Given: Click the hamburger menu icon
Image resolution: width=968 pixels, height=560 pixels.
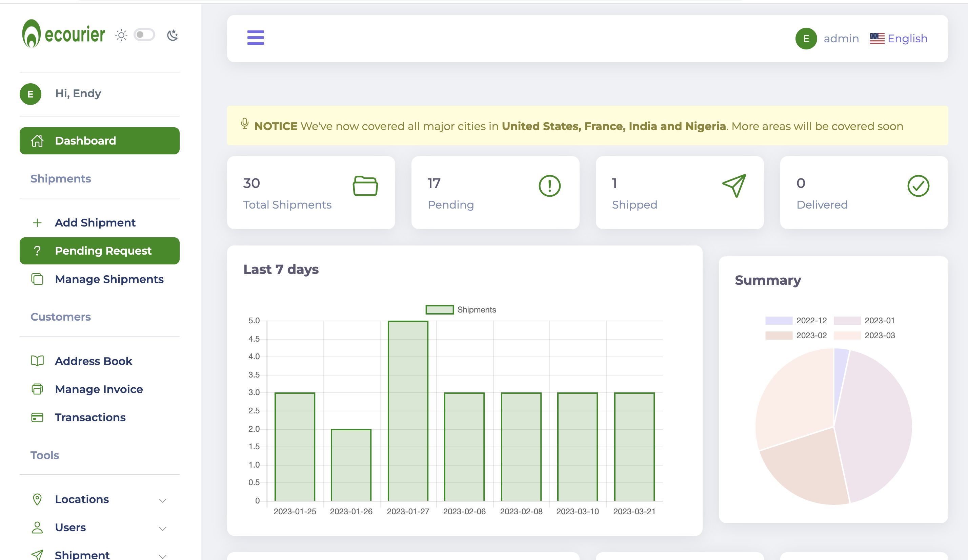Looking at the screenshot, I should (x=256, y=38).
